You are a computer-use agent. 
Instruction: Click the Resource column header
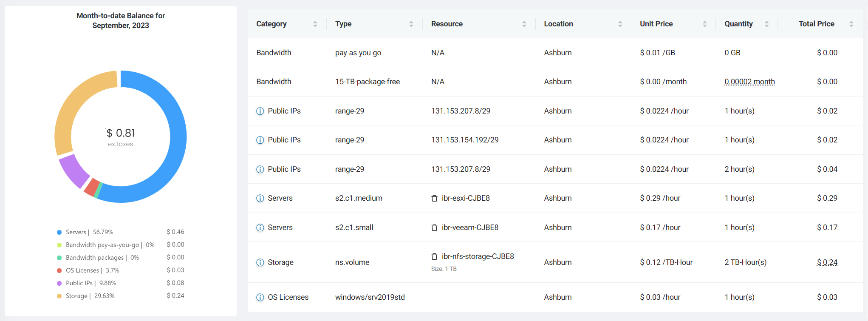click(447, 24)
